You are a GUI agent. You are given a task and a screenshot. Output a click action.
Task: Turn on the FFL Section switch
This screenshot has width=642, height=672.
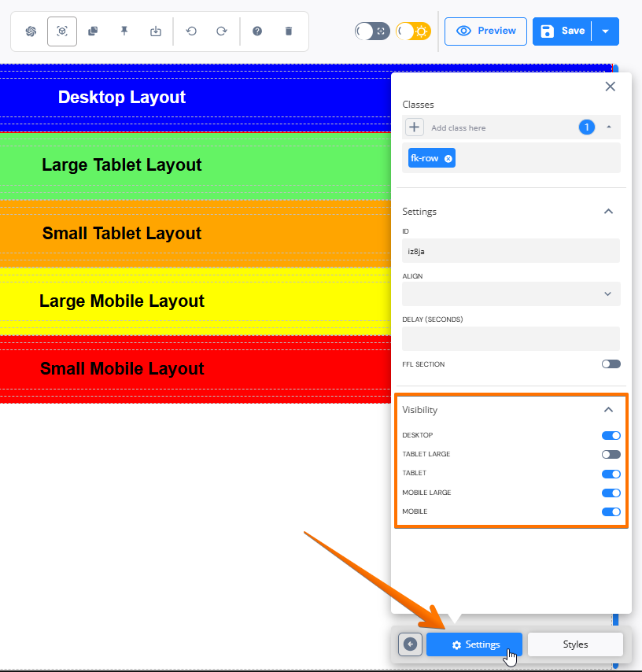(611, 364)
